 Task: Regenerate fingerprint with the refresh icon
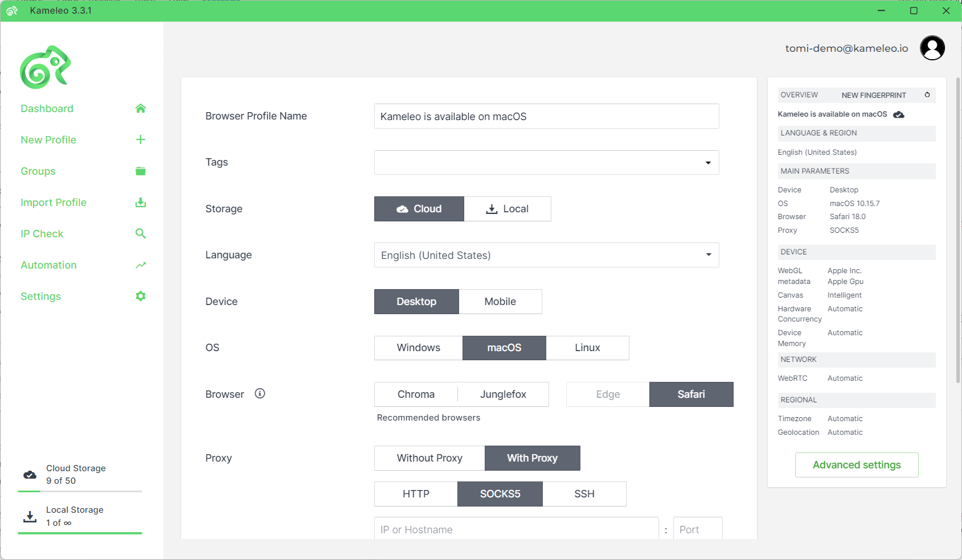pyautogui.click(x=927, y=95)
